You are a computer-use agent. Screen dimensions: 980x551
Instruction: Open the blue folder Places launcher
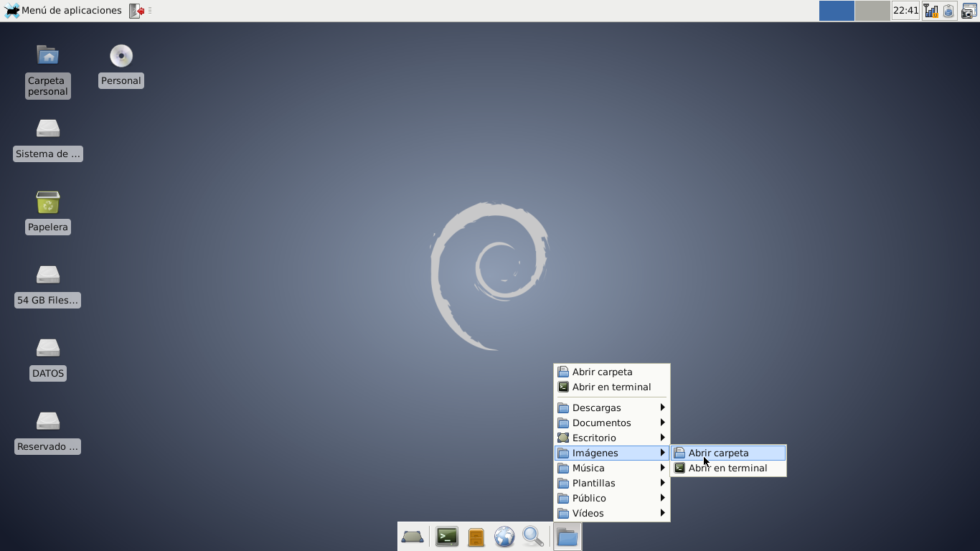[x=567, y=536]
